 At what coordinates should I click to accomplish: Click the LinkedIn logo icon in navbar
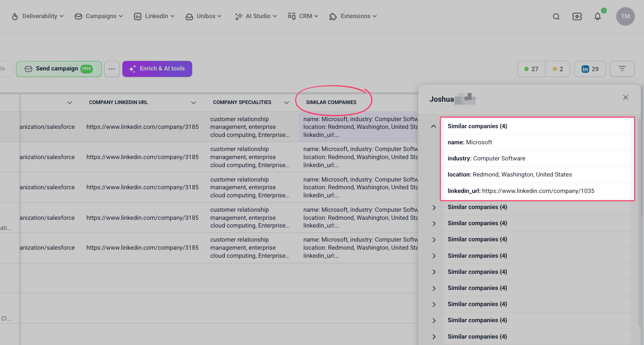coord(138,16)
